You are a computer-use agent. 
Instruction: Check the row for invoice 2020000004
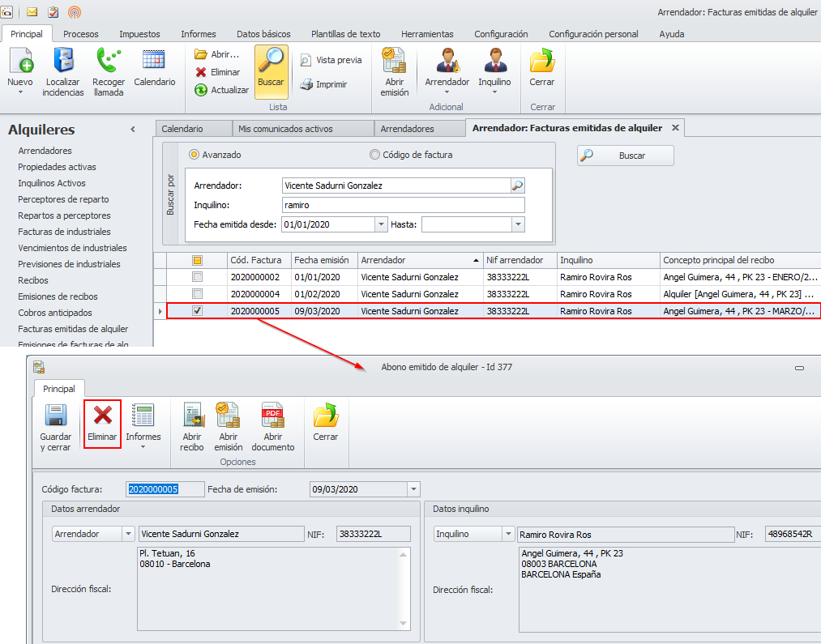click(198, 293)
